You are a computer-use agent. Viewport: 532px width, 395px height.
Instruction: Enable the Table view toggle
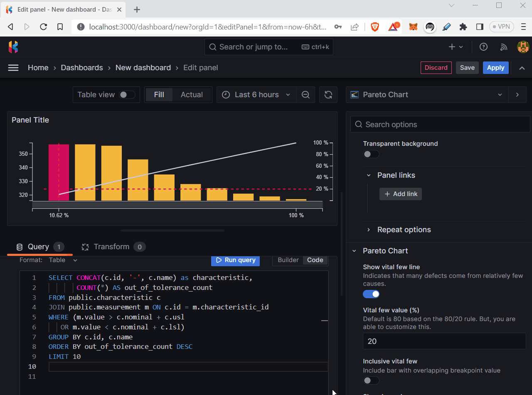coord(128,95)
